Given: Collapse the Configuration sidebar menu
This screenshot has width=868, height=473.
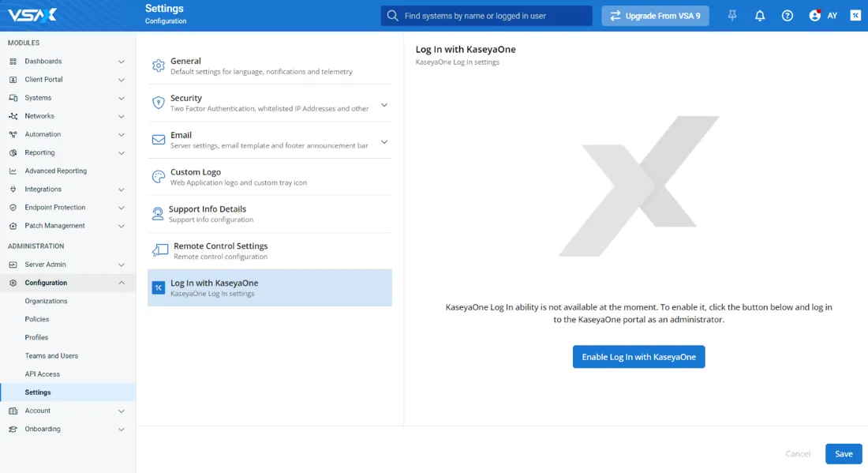Looking at the screenshot, I should (x=122, y=283).
